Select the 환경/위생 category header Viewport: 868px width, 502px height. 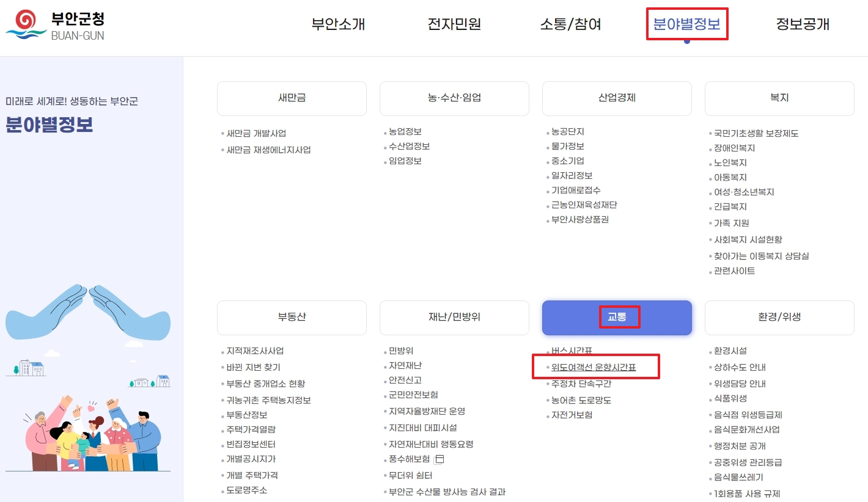pyautogui.click(x=779, y=317)
